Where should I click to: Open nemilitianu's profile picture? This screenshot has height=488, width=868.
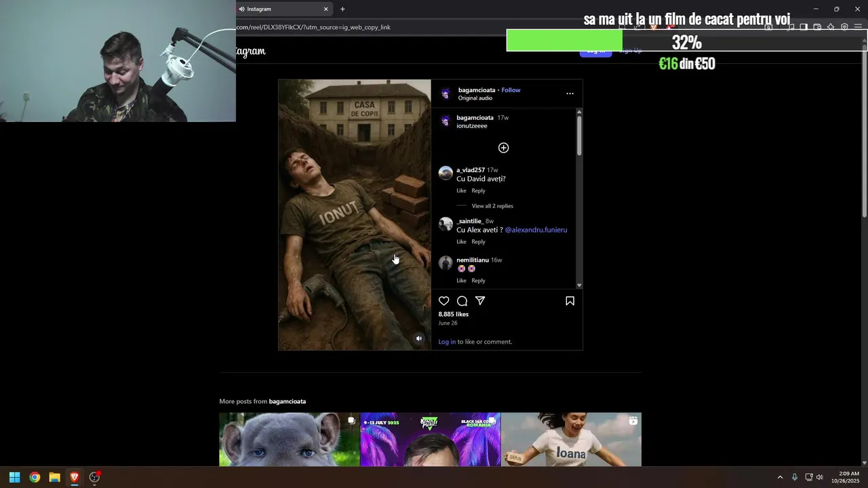(446, 263)
